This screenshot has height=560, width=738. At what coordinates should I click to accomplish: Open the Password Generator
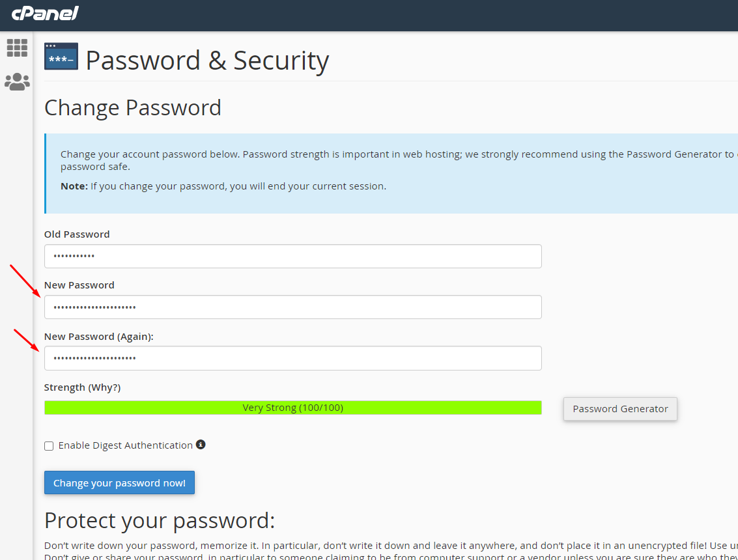click(x=620, y=409)
